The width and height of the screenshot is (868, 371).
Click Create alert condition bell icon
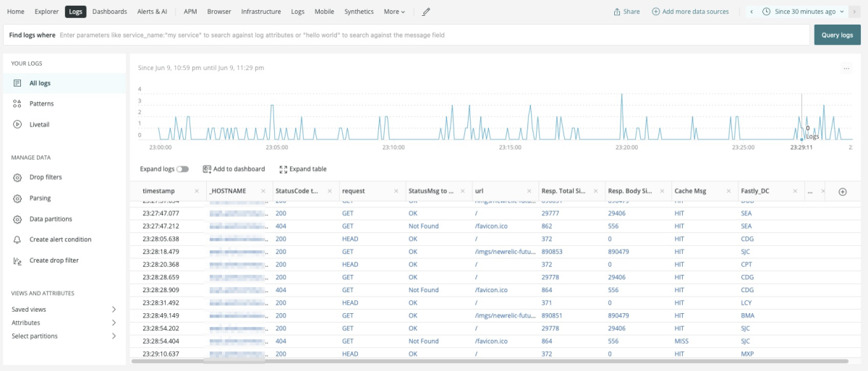[17, 239]
